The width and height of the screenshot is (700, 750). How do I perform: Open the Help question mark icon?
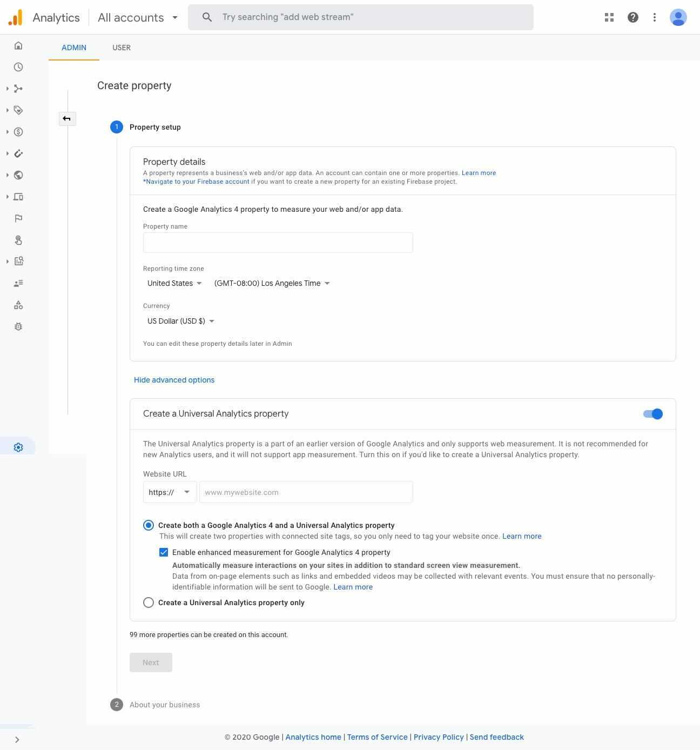(x=633, y=17)
